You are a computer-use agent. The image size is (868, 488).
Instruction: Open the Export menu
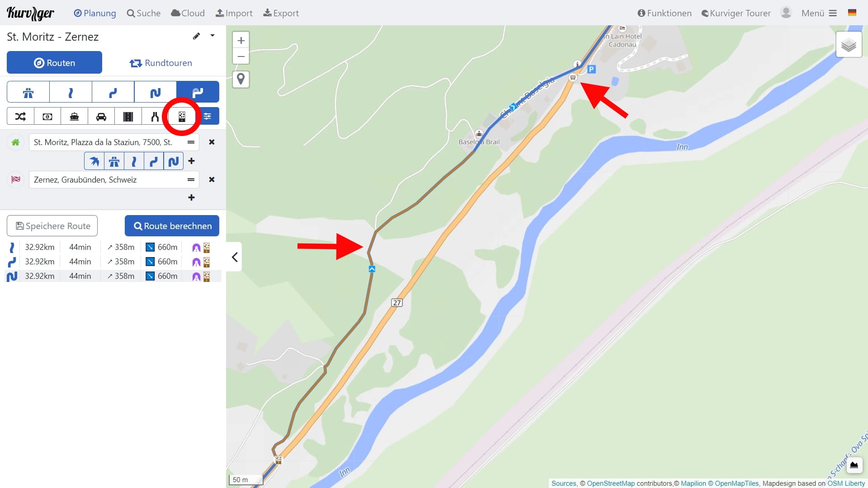(281, 13)
